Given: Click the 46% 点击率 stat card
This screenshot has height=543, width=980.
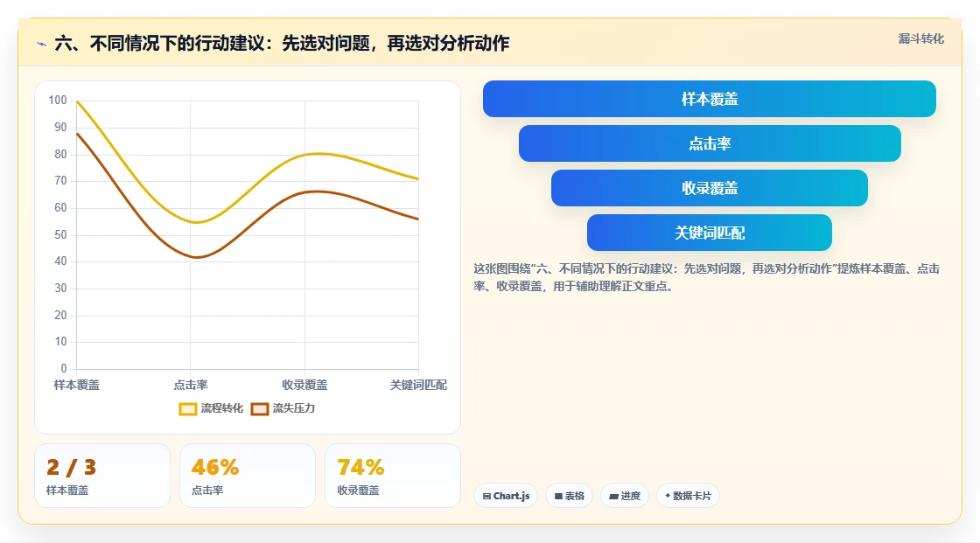Looking at the screenshot, I should click(x=248, y=476).
